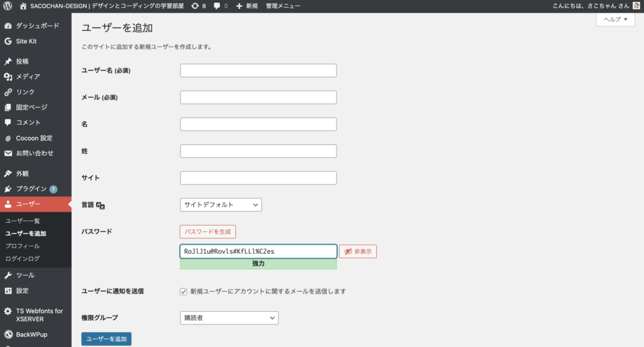
Task: Click the Generate Password button
Action: point(208,232)
